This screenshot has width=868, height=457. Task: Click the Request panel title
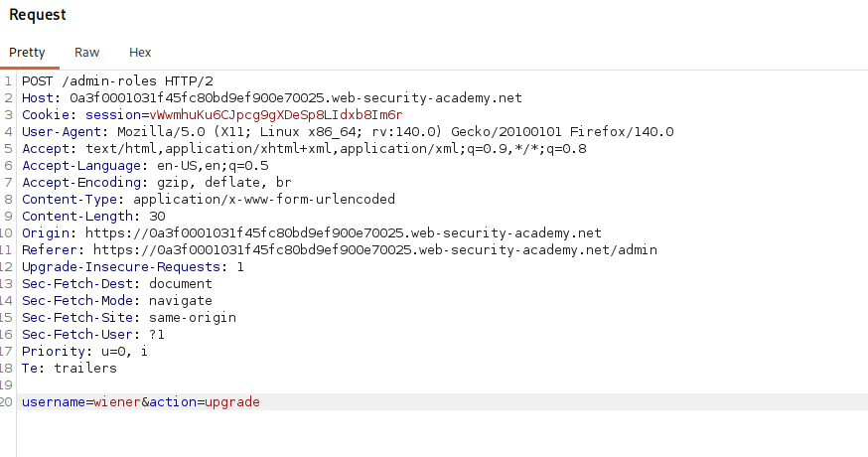(x=38, y=15)
